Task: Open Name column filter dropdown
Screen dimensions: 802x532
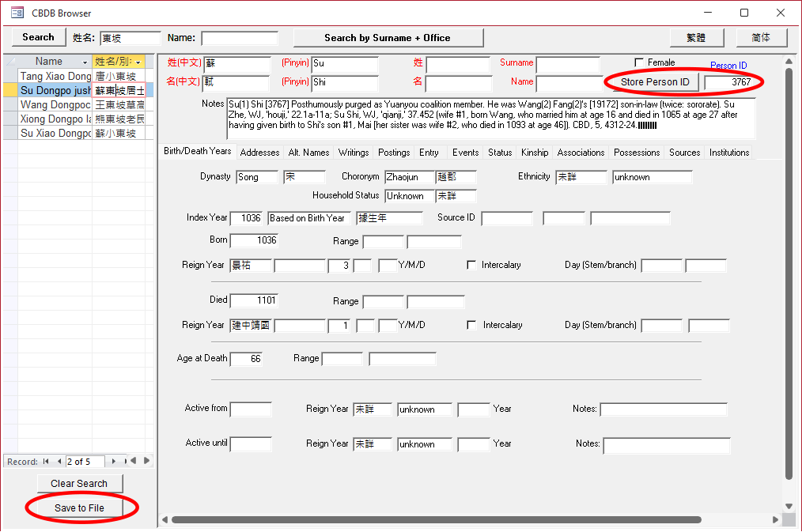Action: pyautogui.click(x=85, y=62)
